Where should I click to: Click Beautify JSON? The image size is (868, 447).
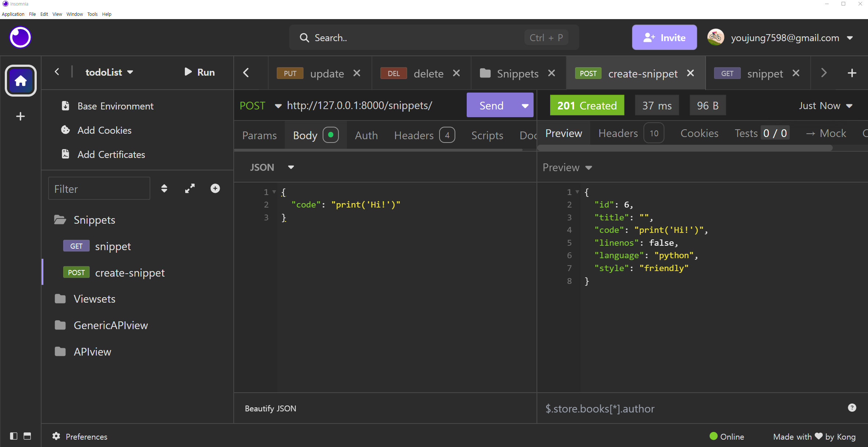(270, 408)
